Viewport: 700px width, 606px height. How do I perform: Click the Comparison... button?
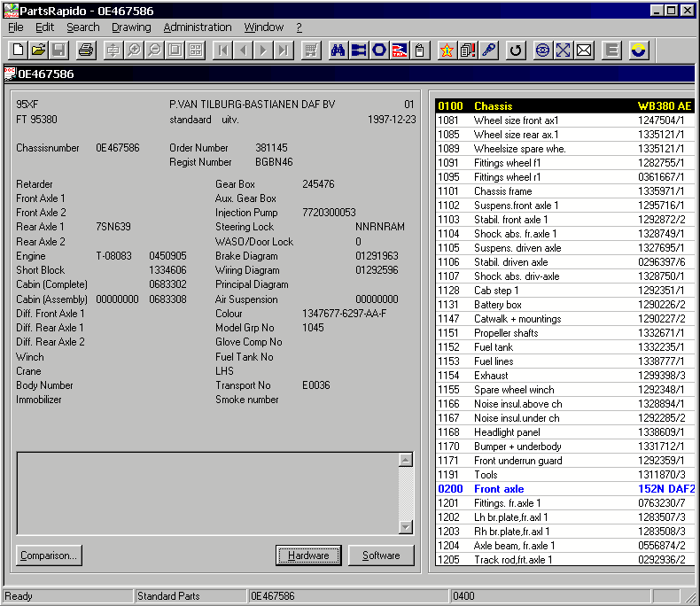pyautogui.click(x=49, y=555)
